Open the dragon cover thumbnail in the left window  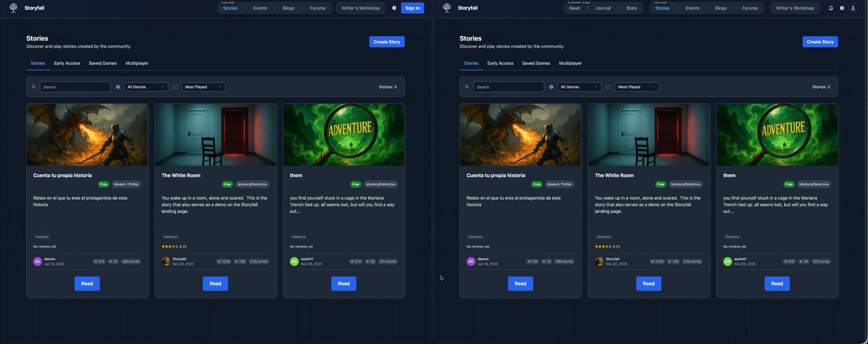coord(87,135)
